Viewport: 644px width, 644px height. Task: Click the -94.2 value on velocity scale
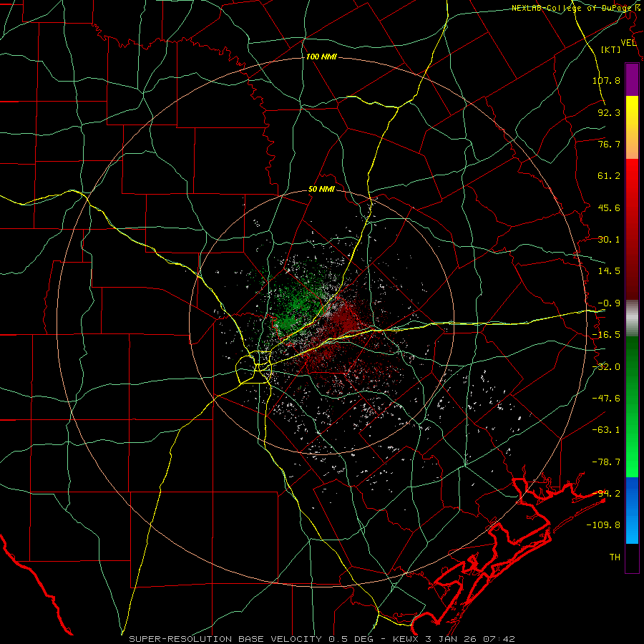606,493
